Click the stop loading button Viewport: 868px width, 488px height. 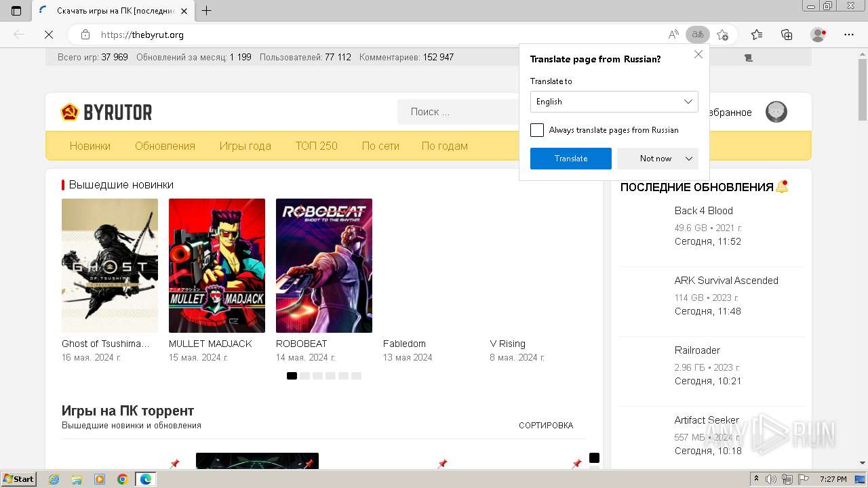point(49,35)
